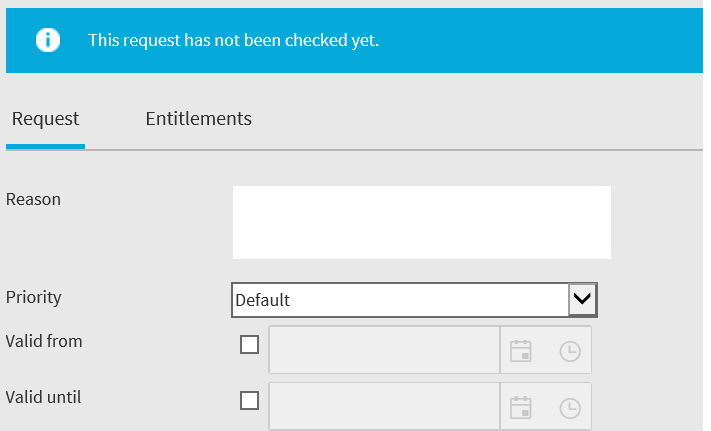
Task: Click the Valid until date input field
Action: click(x=384, y=406)
